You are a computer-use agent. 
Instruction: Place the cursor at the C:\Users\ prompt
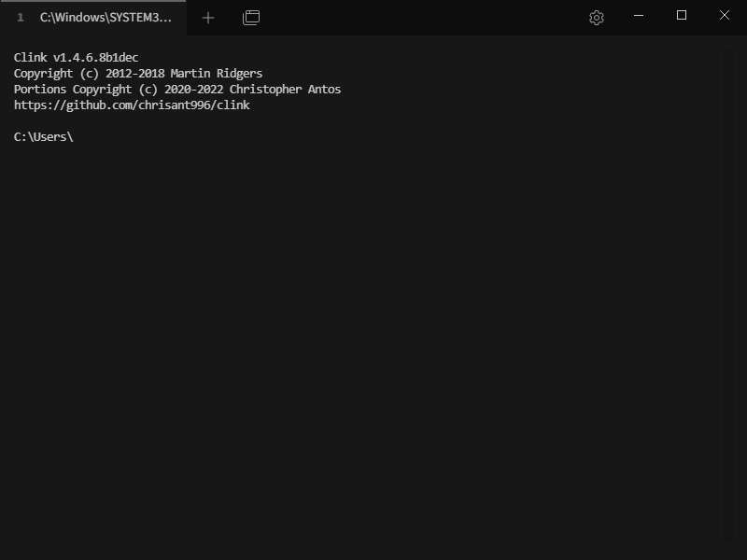coord(44,136)
